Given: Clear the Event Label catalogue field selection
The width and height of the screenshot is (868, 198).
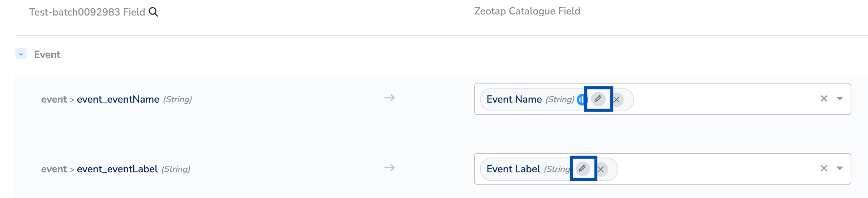Looking at the screenshot, I should [824, 168].
